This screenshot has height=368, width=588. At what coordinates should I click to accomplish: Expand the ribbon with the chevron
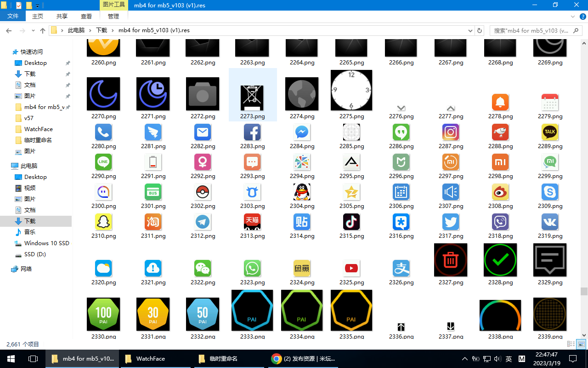coord(573,16)
